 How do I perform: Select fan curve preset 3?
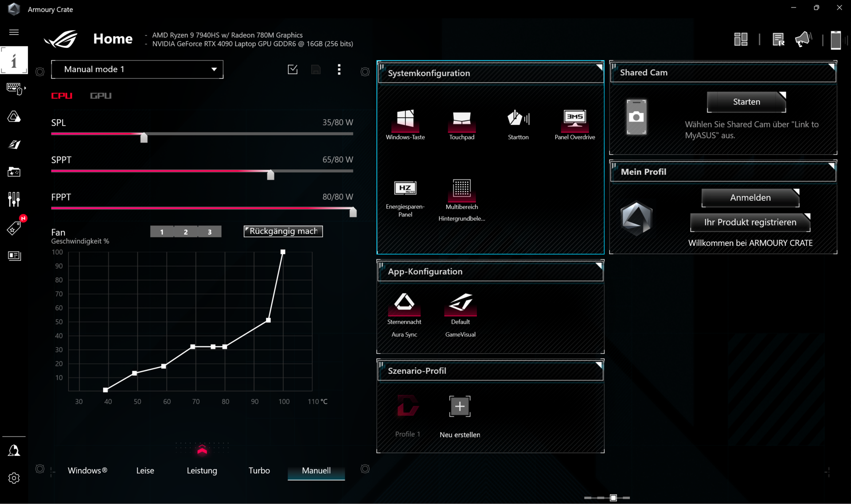click(x=210, y=232)
